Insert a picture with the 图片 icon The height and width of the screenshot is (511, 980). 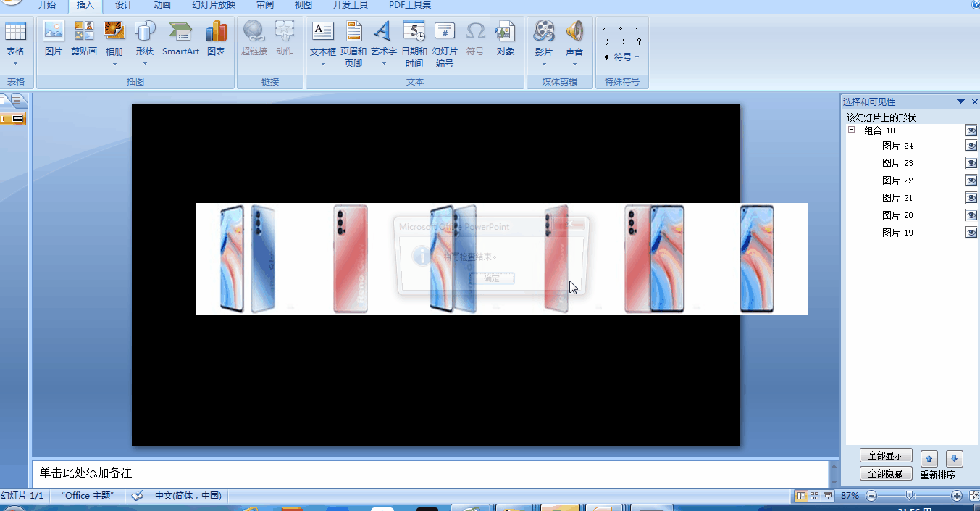point(54,38)
